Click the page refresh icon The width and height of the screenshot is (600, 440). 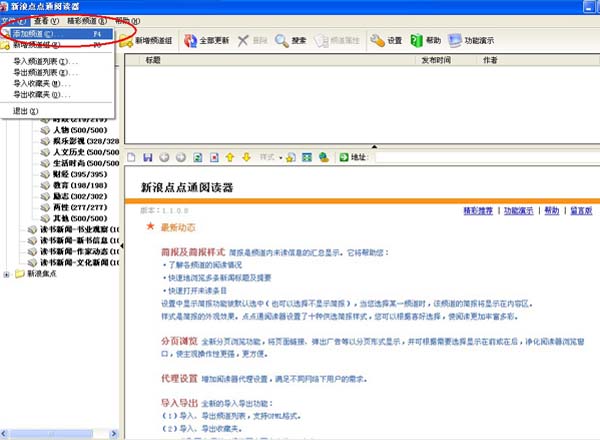pos(197,157)
